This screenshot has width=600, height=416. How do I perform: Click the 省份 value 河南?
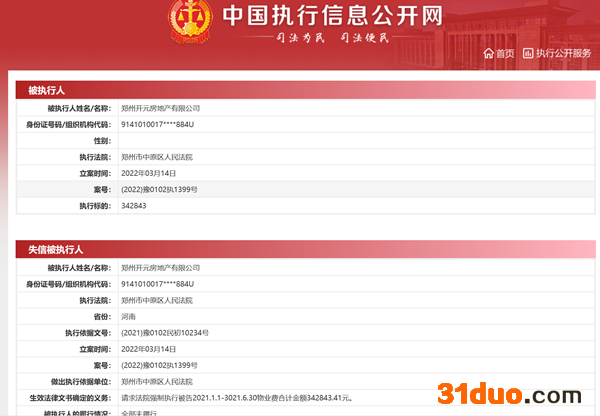pos(130,316)
